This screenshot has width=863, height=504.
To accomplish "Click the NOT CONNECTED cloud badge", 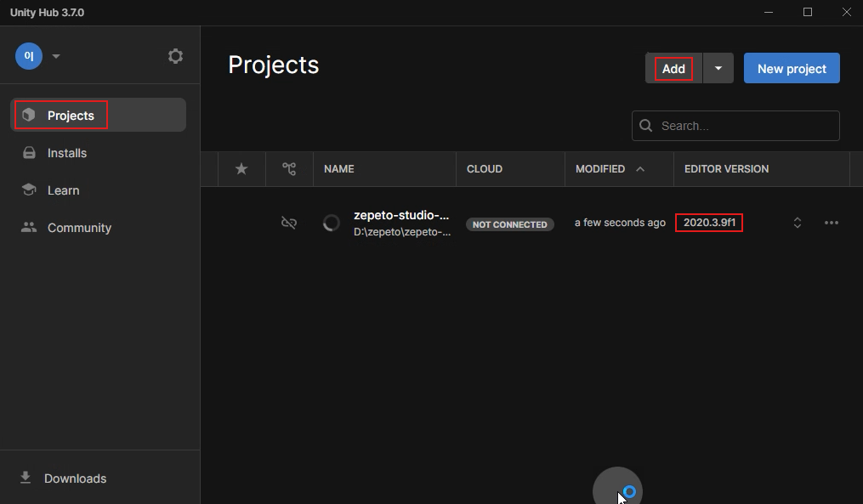I will [x=509, y=224].
